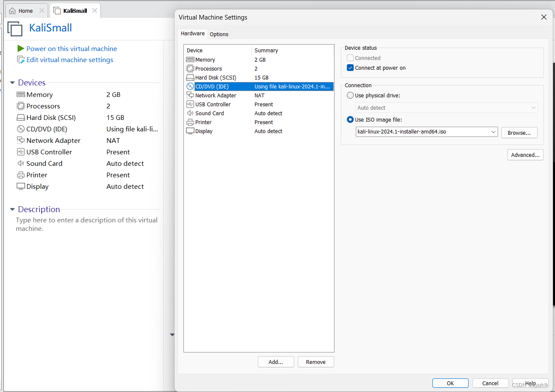Click the Sound Card icon in KaliSmall Devices panel
555x392 pixels.
coord(20,164)
